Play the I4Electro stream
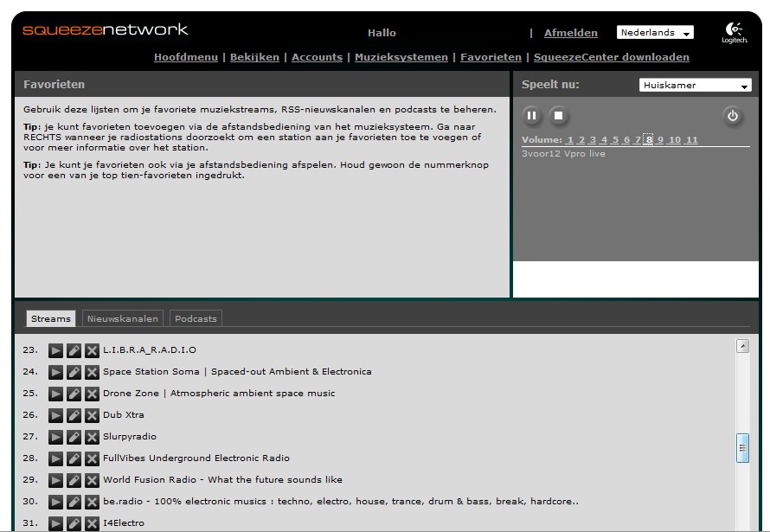The width and height of the screenshot is (770, 532). point(55,523)
